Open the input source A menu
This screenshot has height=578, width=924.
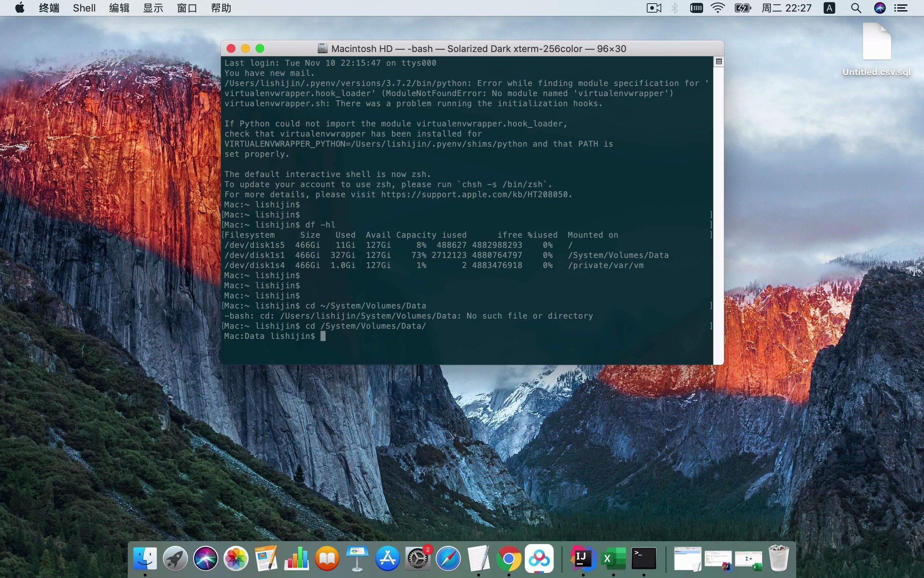[x=829, y=8]
